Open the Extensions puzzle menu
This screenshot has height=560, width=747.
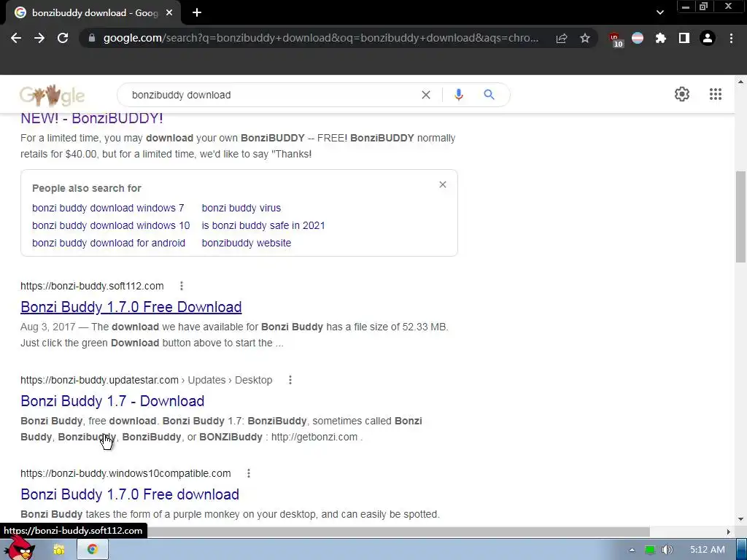pyautogui.click(x=661, y=38)
